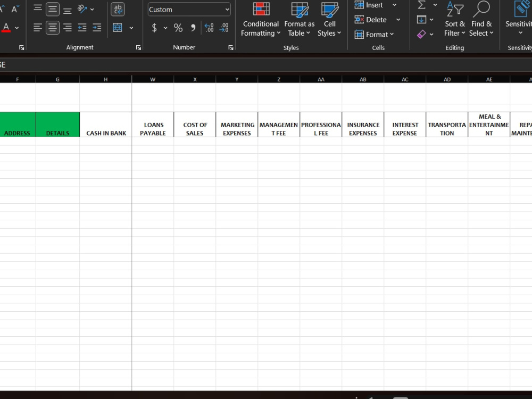532x399 pixels.
Task: Click the Fill down icon
Action: pos(421,20)
